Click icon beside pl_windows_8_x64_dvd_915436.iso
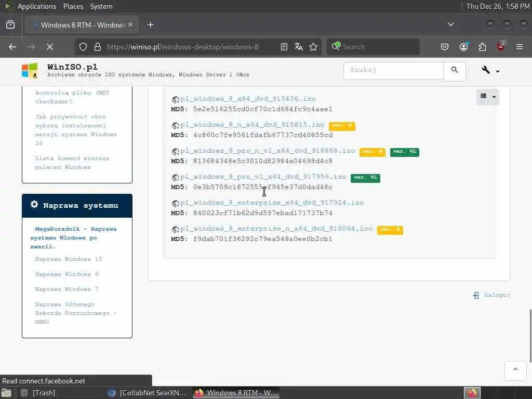The width and height of the screenshot is (532, 399). click(x=176, y=99)
